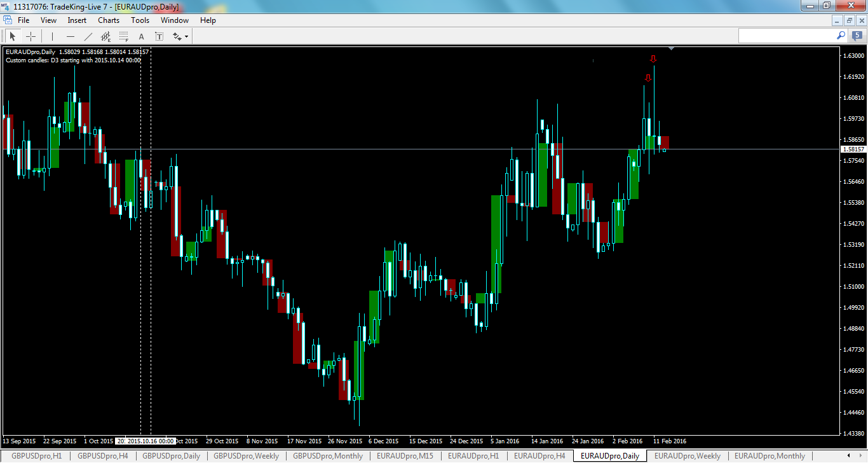Restore the inner chart window
This screenshot has width=868, height=463.
point(850,20)
